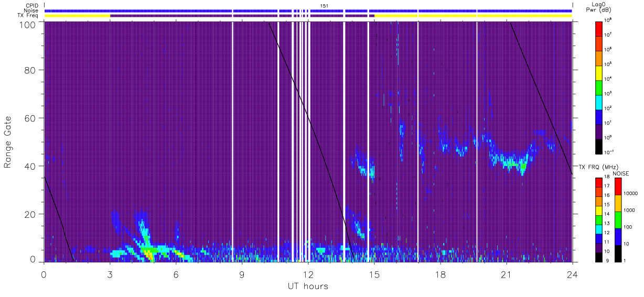This screenshot has height=297, width=644.
Task: Click the x-axis tick label '18'
Action: pyautogui.click(x=441, y=274)
